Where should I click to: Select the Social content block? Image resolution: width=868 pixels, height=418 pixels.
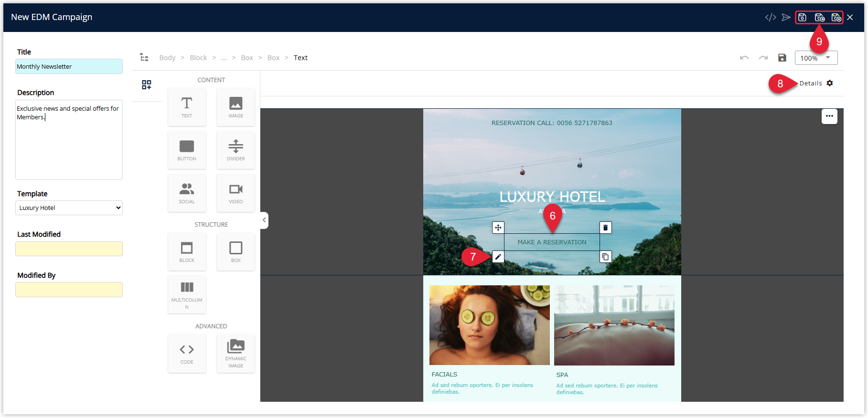coord(187,193)
